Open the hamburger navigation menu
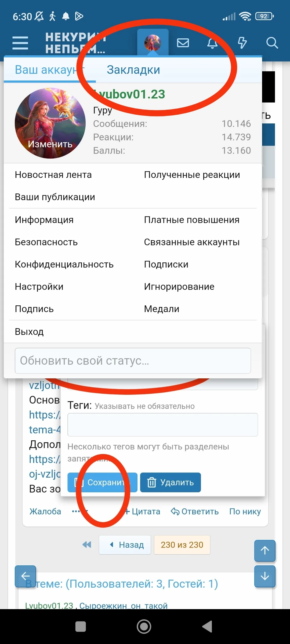The image size is (290, 644). (x=20, y=43)
